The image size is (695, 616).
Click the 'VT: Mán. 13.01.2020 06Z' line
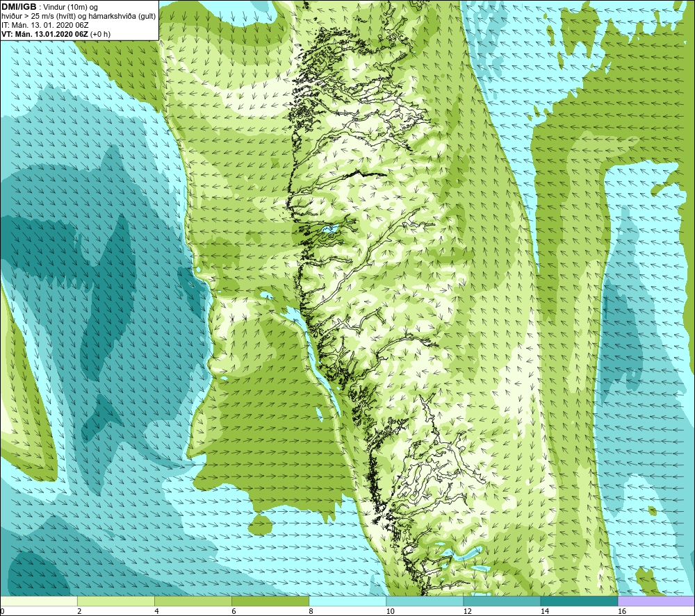[44, 34]
